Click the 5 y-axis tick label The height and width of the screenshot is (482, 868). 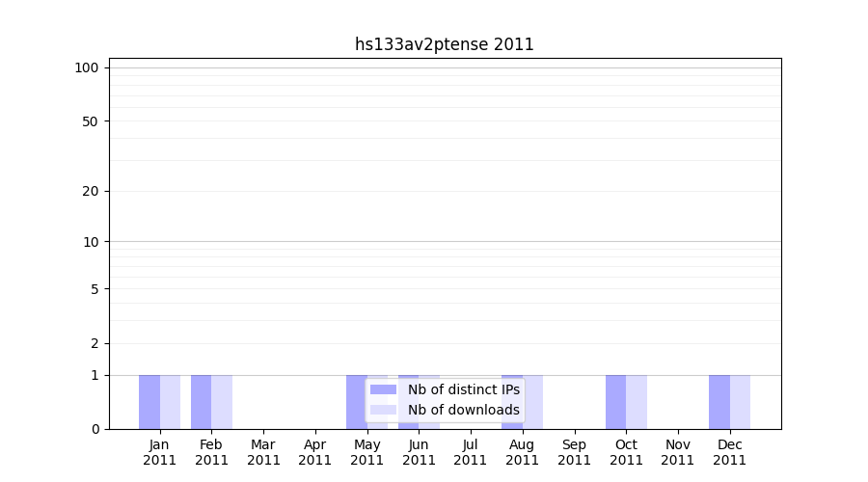[x=95, y=289]
